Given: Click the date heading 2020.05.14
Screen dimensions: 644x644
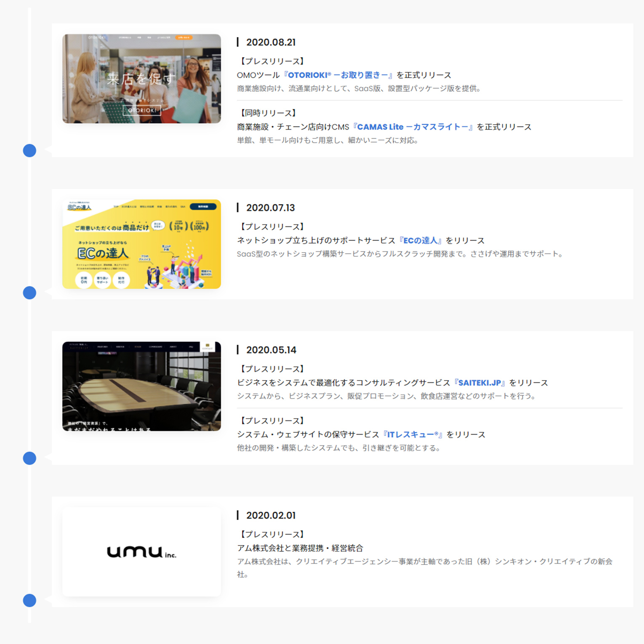Looking at the screenshot, I should pos(271,350).
